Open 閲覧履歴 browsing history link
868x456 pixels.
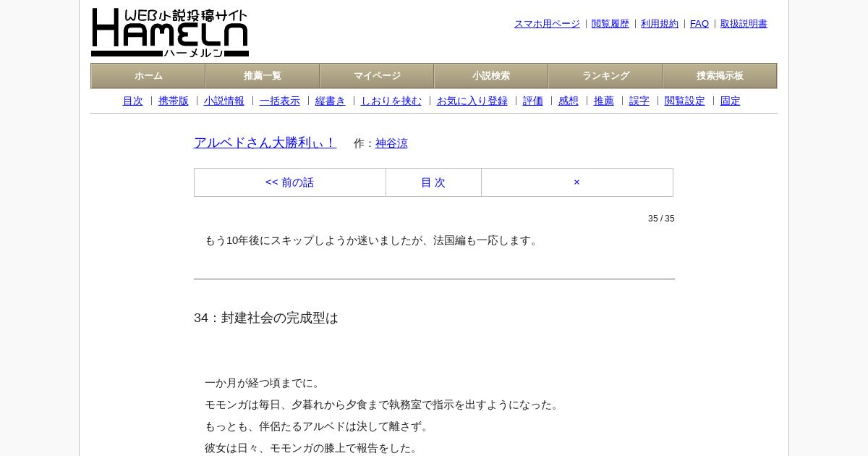610,24
